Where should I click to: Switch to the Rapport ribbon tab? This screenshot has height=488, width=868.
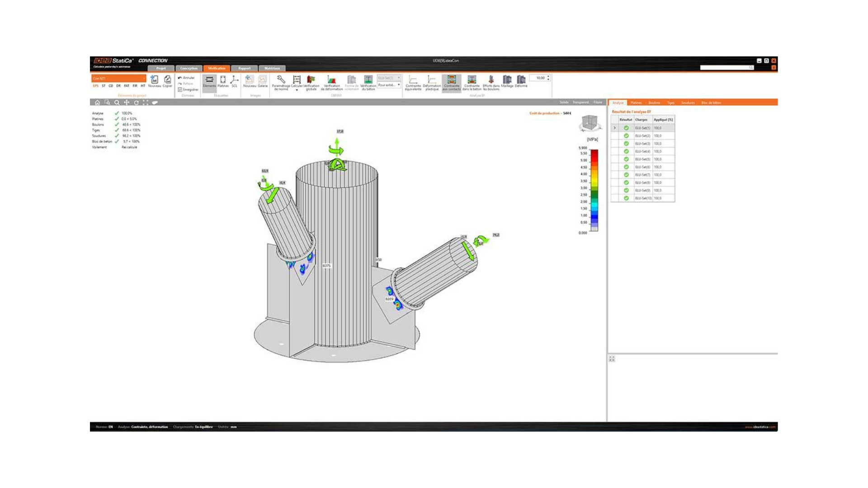point(244,68)
